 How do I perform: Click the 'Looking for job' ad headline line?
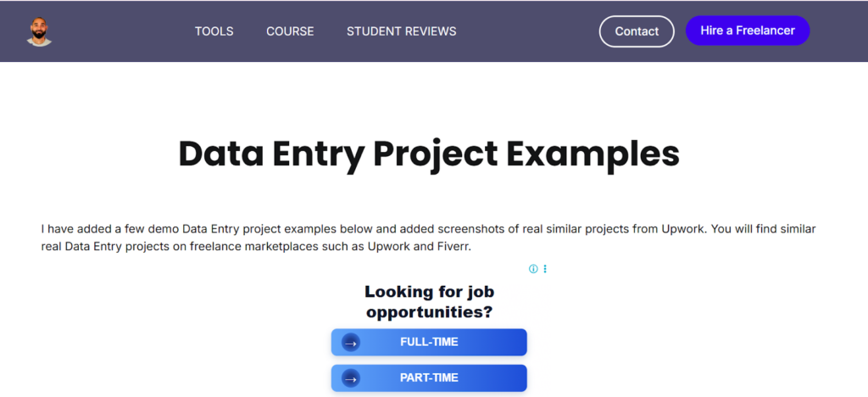[x=429, y=293]
